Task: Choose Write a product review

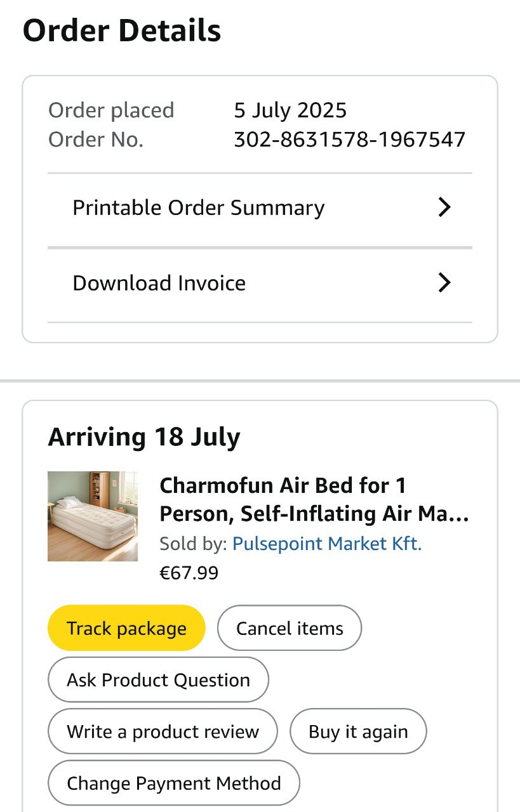Action: coord(163,731)
